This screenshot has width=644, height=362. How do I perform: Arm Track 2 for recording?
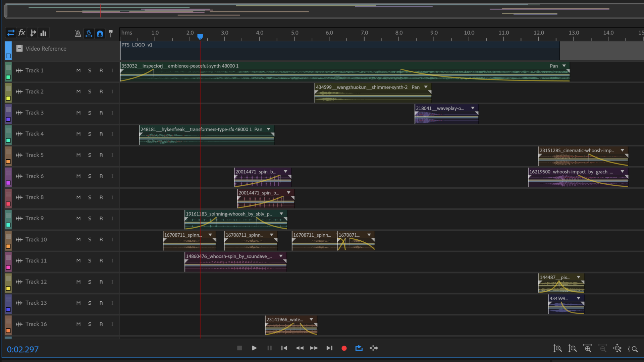point(101,92)
